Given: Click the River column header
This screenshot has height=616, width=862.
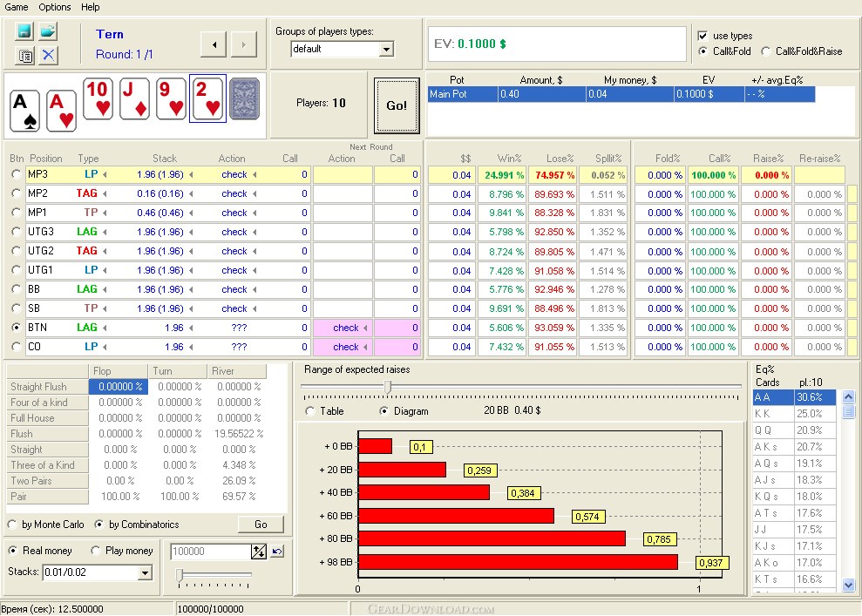Looking at the screenshot, I should point(236,371).
